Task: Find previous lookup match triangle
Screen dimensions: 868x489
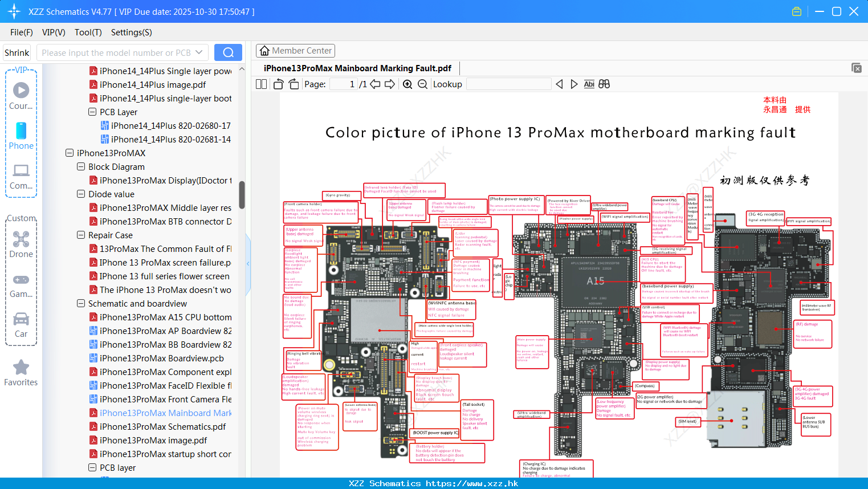Action: [559, 84]
